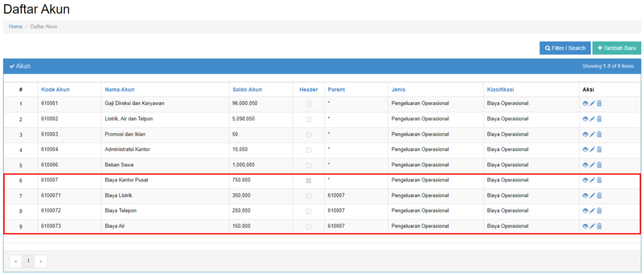Viewport: 644px width, 275px height.
Task: View the Biaya Listrik account details
Action: [586, 196]
